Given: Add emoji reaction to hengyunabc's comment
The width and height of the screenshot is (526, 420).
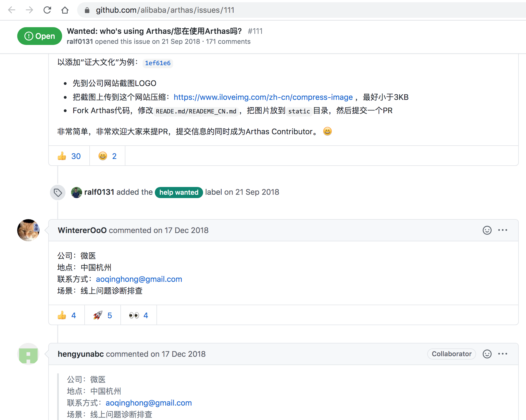Looking at the screenshot, I should pos(487,354).
